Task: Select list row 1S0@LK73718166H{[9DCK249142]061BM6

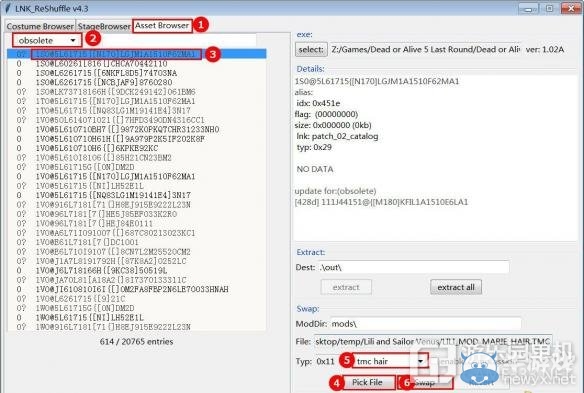Action: [137, 92]
